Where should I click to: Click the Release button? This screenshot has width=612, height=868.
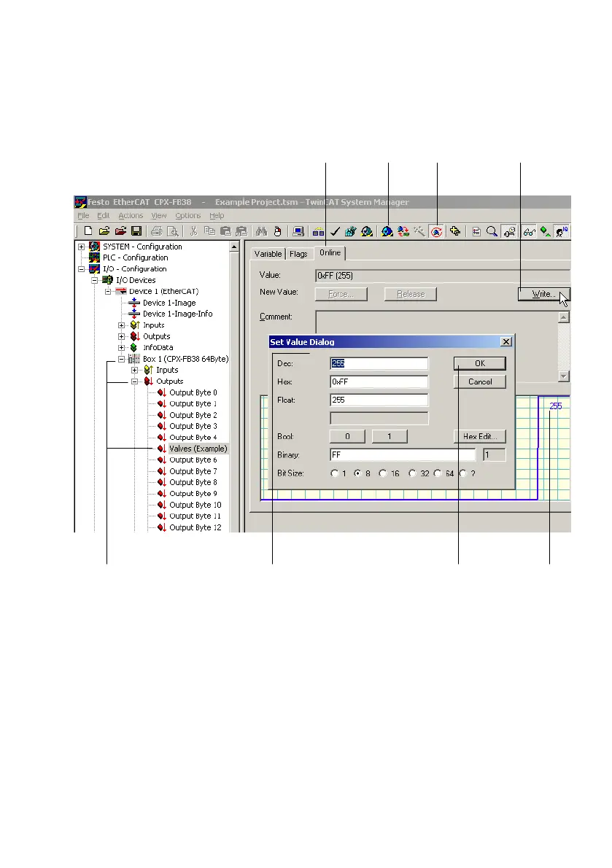tap(411, 294)
